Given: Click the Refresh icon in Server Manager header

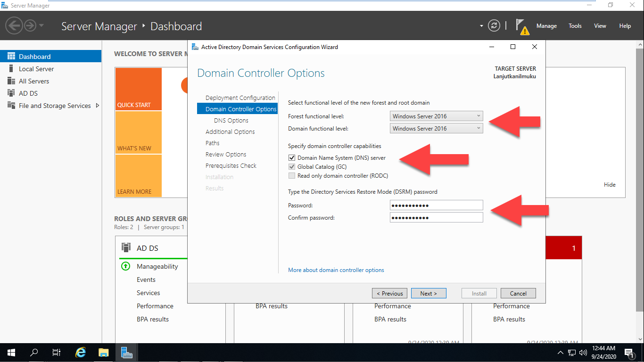Looking at the screenshot, I should [x=494, y=25].
